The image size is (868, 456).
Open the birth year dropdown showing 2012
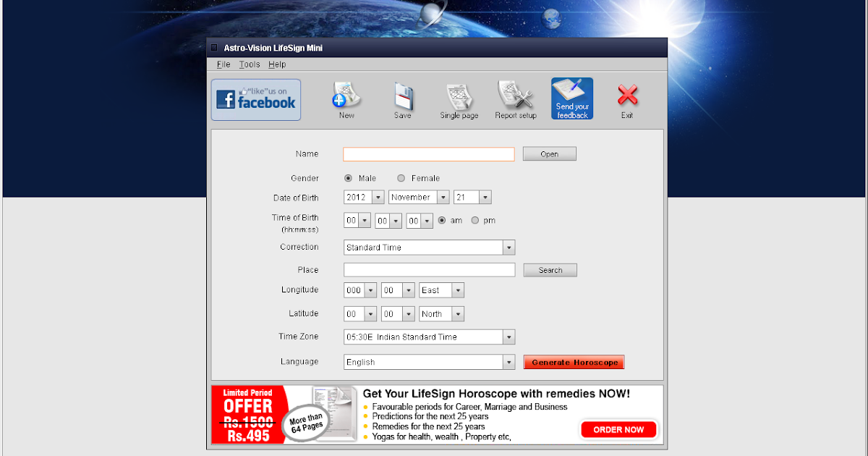click(364, 198)
